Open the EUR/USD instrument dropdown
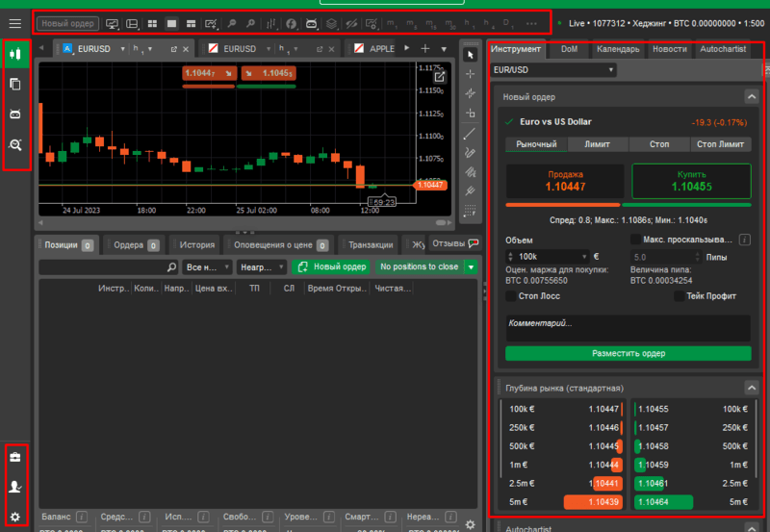 553,70
